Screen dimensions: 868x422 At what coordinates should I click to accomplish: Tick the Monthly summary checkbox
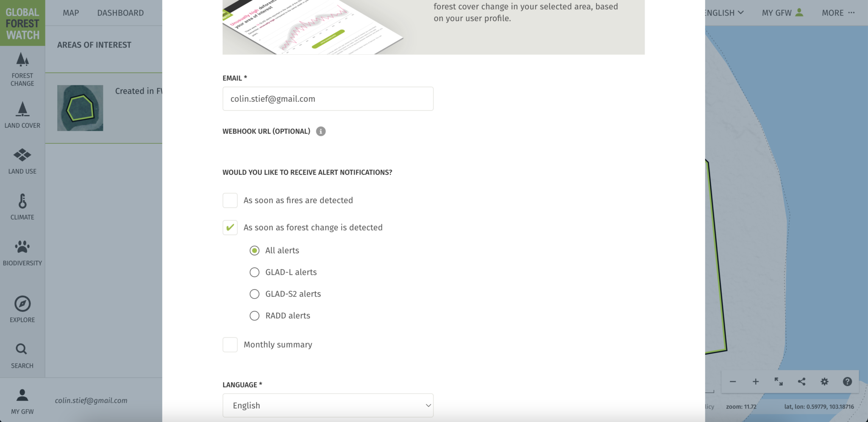230,345
